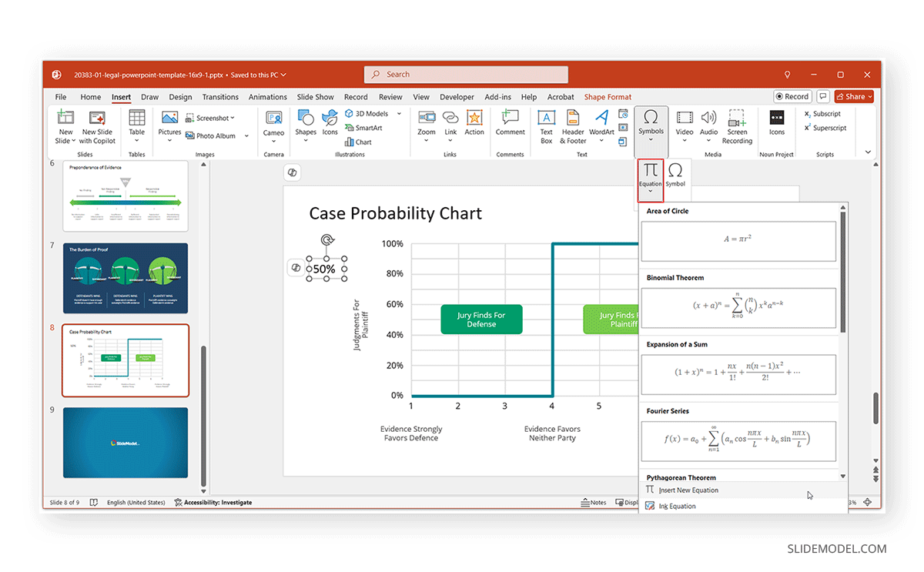This screenshot has width=924, height=572.
Task: Collapse the ribbon with the chevron
Action: [x=869, y=152]
